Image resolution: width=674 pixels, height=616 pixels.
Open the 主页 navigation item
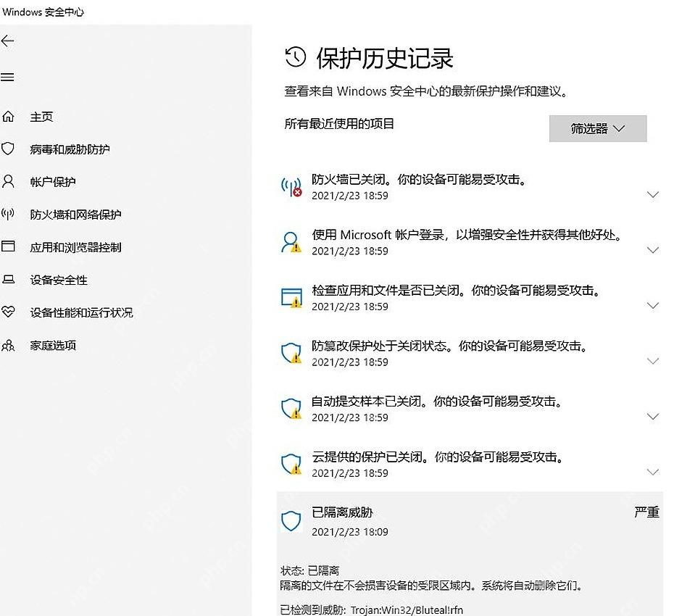click(x=42, y=117)
